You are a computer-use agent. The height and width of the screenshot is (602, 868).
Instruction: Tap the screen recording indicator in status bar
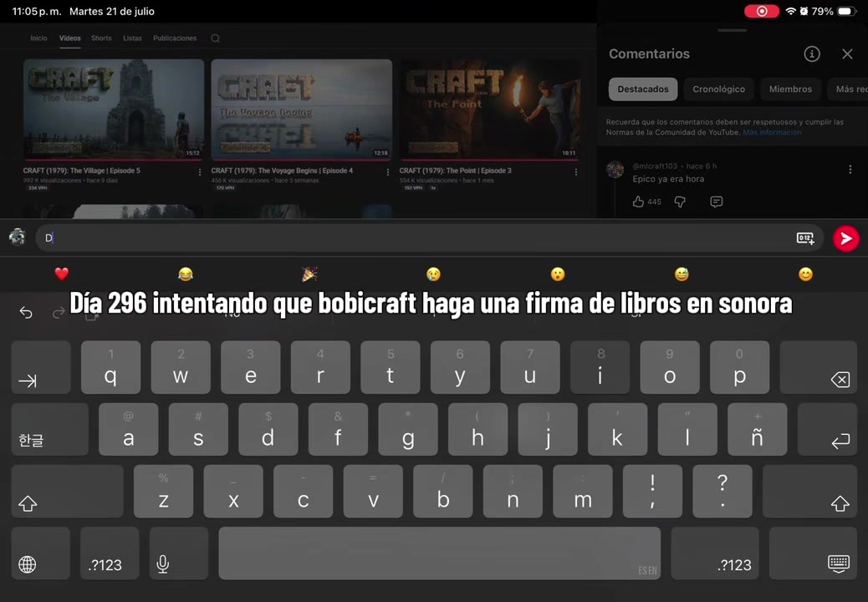762,11
